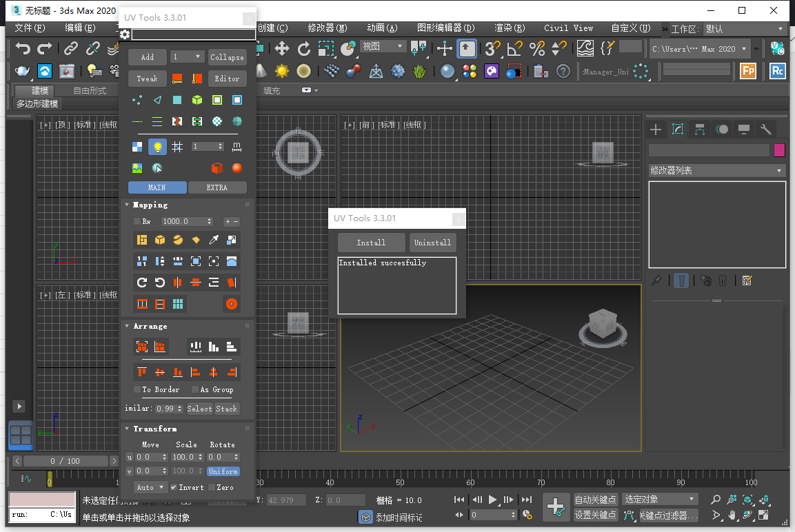Click the orange target record icon in Mapping

click(232, 304)
